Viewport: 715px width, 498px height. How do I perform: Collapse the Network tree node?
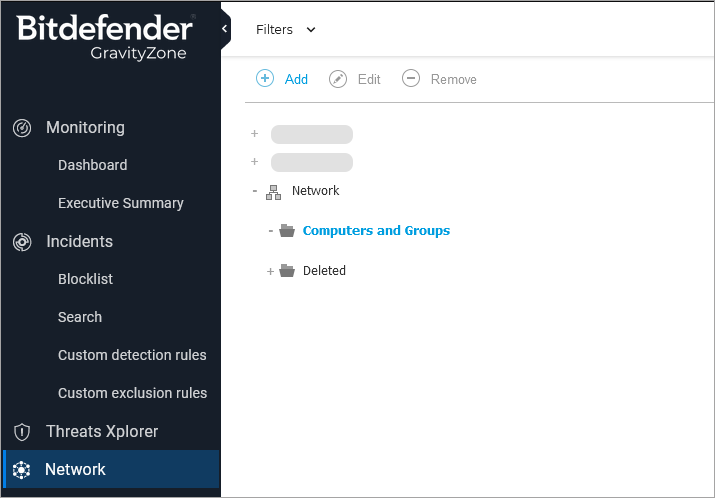pyautogui.click(x=255, y=191)
